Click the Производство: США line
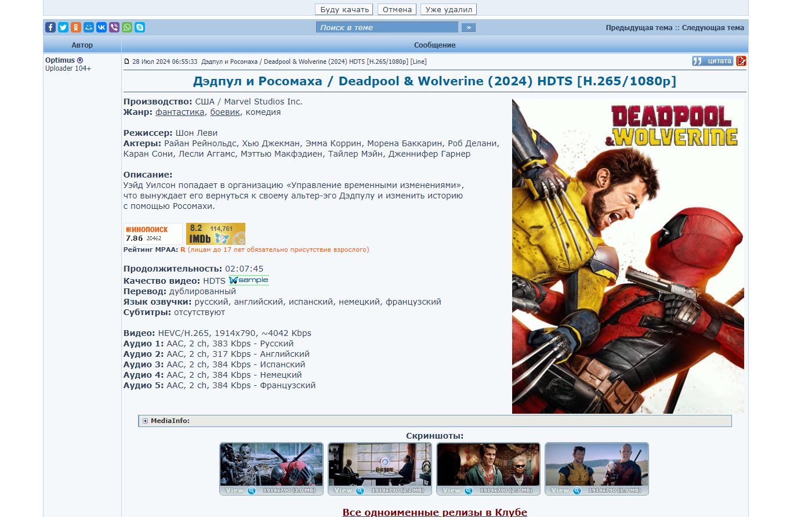The height and width of the screenshot is (517, 812). 213,102
